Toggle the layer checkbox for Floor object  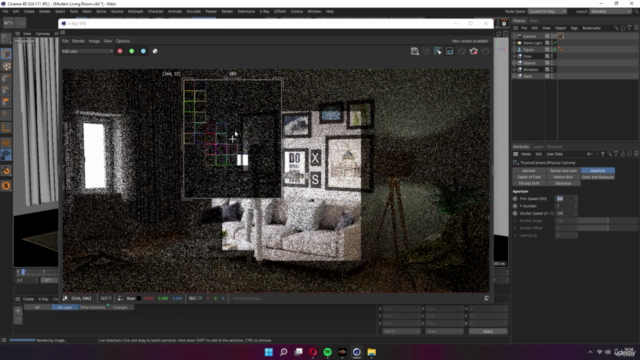(547, 56)
